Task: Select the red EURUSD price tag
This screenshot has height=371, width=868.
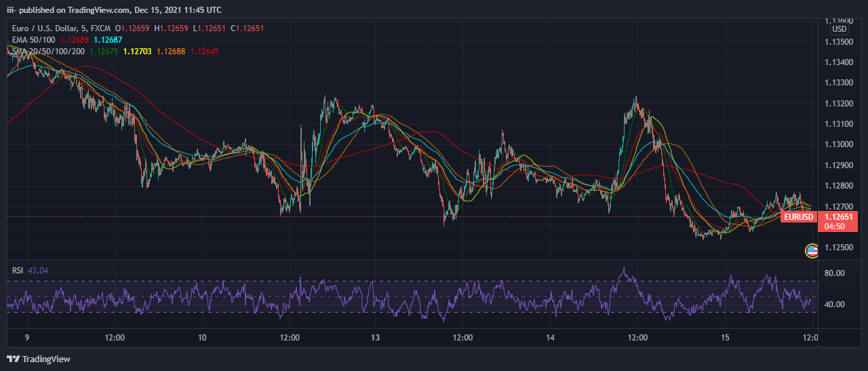Action: pos(798,217)
